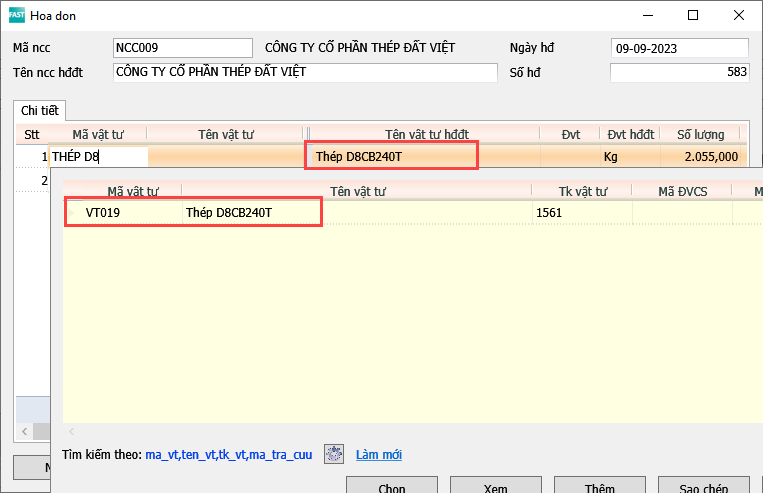The height and width of the screenshot is (493, 763).
Task: Click the Xem button
Action: click(495, 487)
